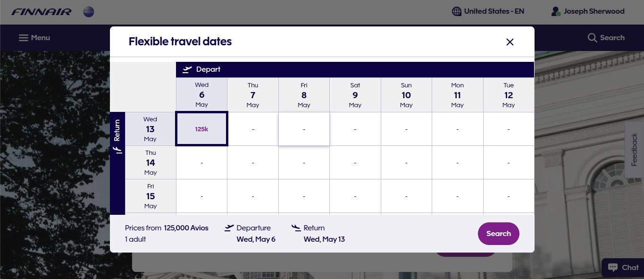Select the Fri 8 May departure column header
Image resolution: width=644 pixels, height=279 pixels.
[x=304, y=94]
